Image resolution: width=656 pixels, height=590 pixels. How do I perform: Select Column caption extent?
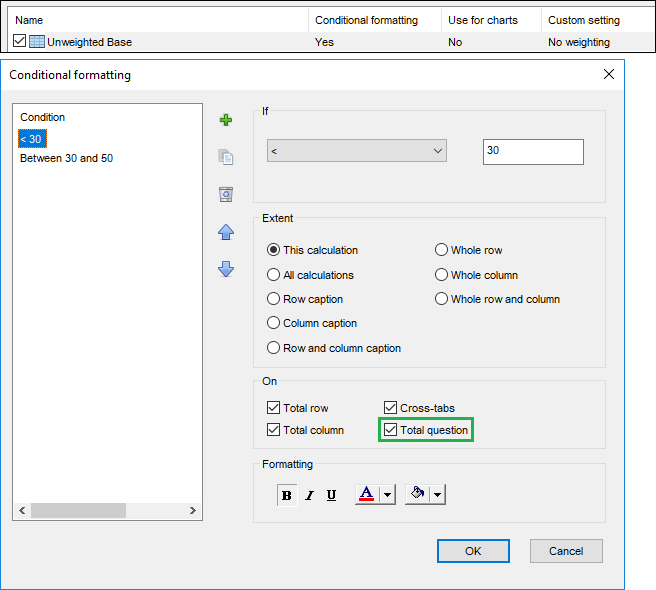click(312, 323)
